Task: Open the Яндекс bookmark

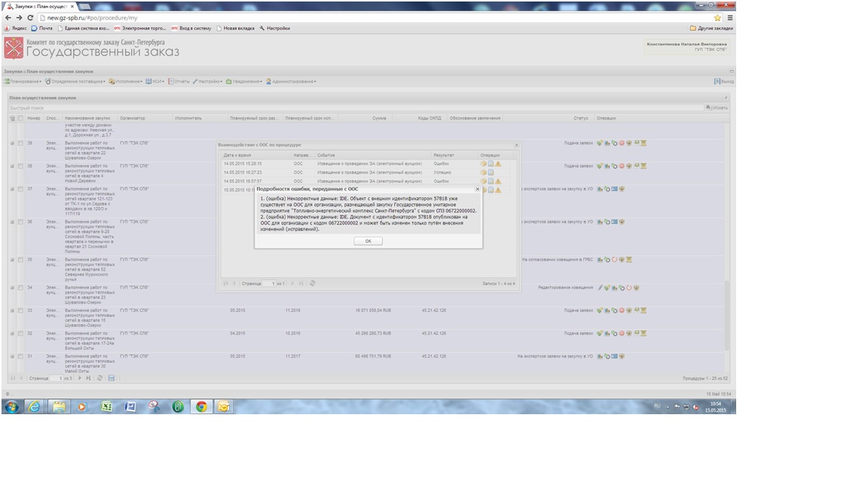Action: point(16,28)
